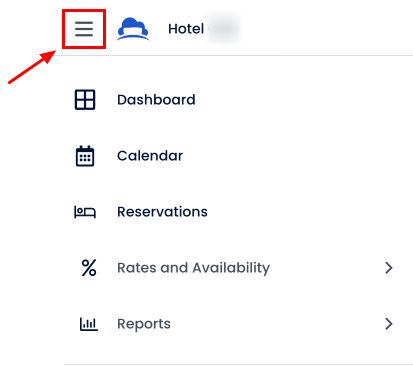Select the Rates and Availability label
413x366 pixels.
(x=193, y=268)
